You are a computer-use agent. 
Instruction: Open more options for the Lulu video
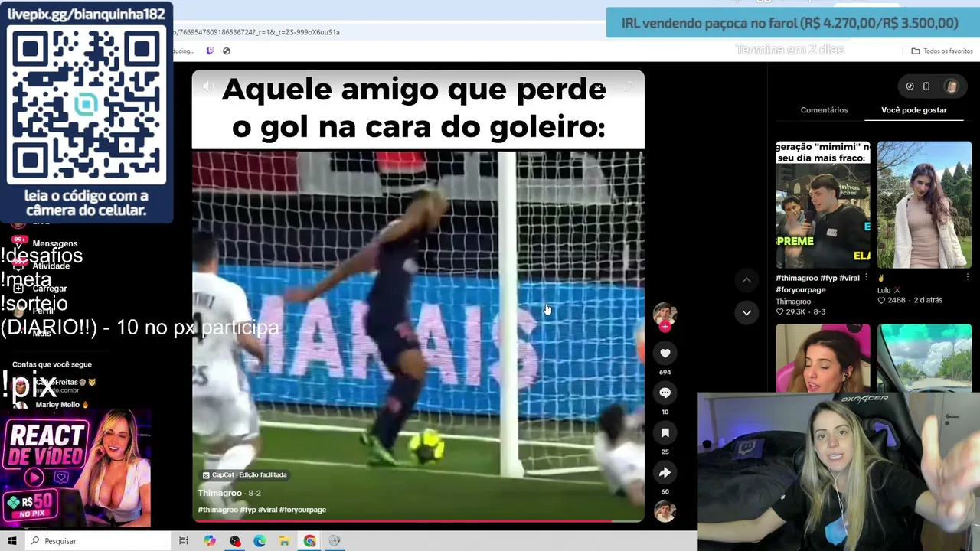point(968,277)
